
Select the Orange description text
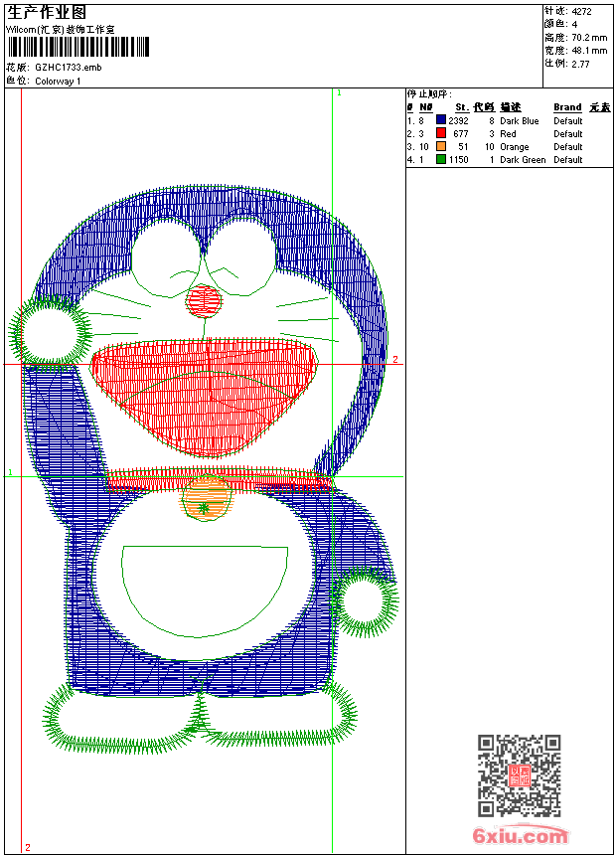514,147
